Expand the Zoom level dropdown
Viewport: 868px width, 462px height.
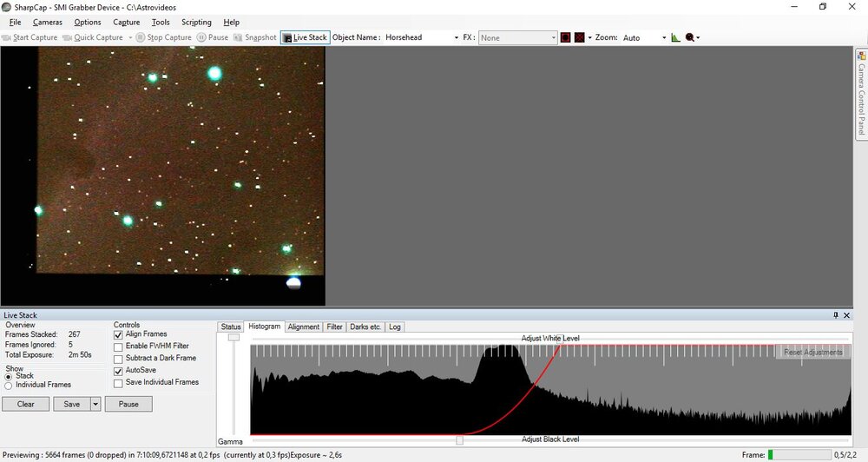tap(664, 38)
